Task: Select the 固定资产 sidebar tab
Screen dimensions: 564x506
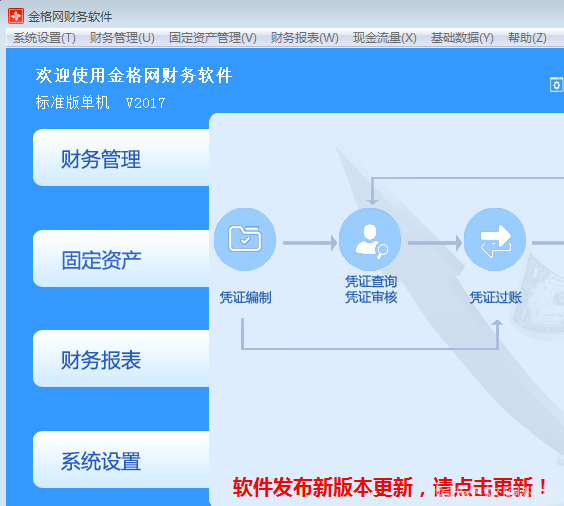Action: tap(121, 259)
